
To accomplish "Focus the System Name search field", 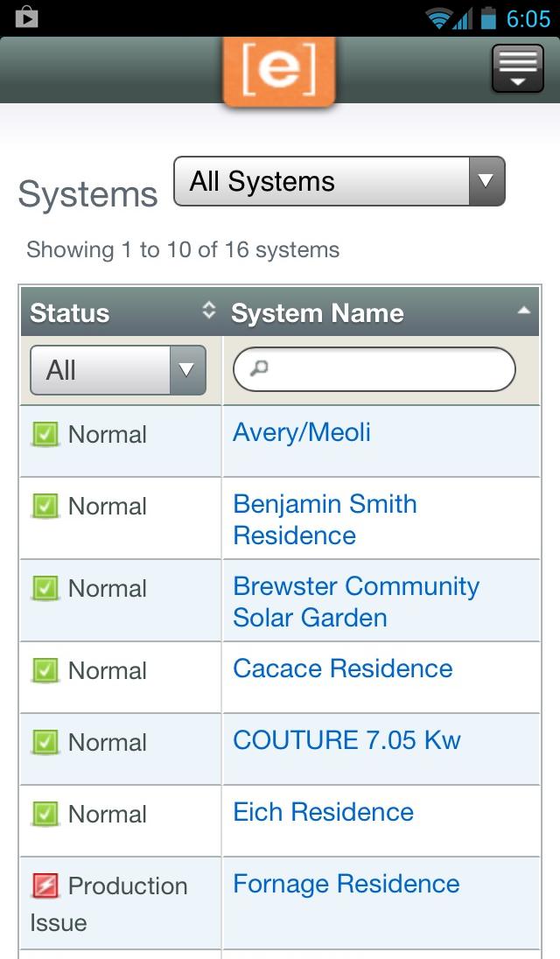I will [385, 369].
